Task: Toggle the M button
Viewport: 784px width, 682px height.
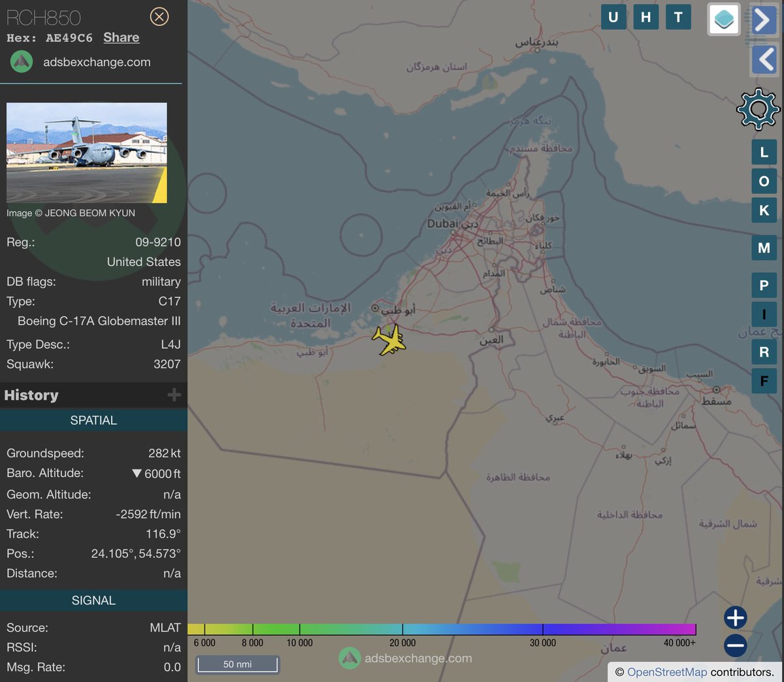Action: pos(764,248)
